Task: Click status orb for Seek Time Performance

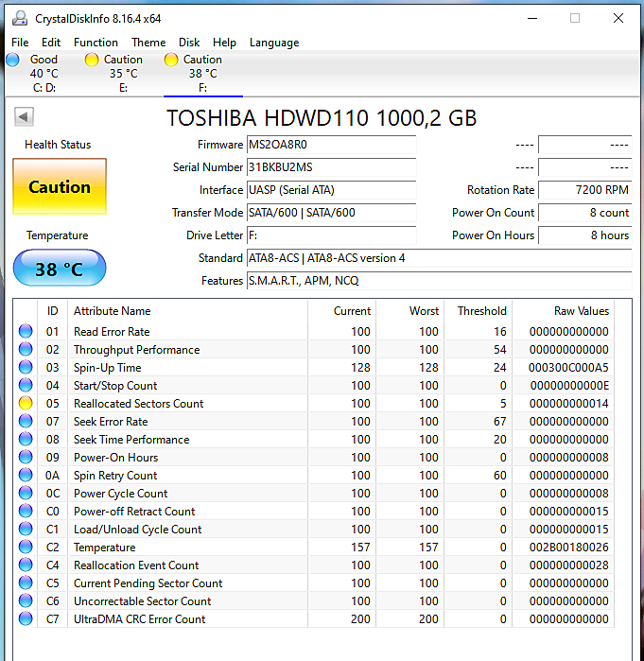Action: [x=26, y=439]
